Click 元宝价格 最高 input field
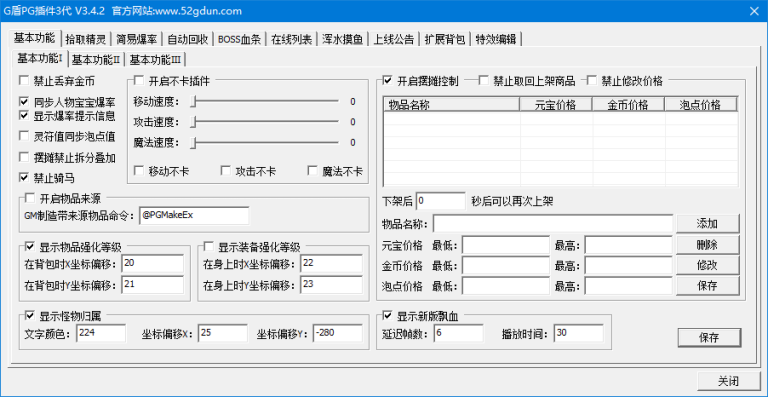Image resolution: width=768 pixels, height=397 pixels. click(x=629, y=245)
